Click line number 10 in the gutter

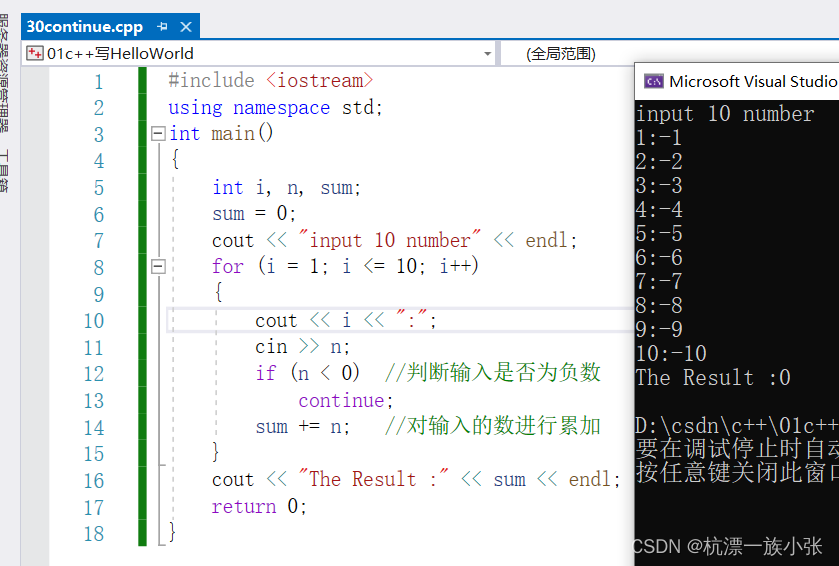[x=94, y=321]
